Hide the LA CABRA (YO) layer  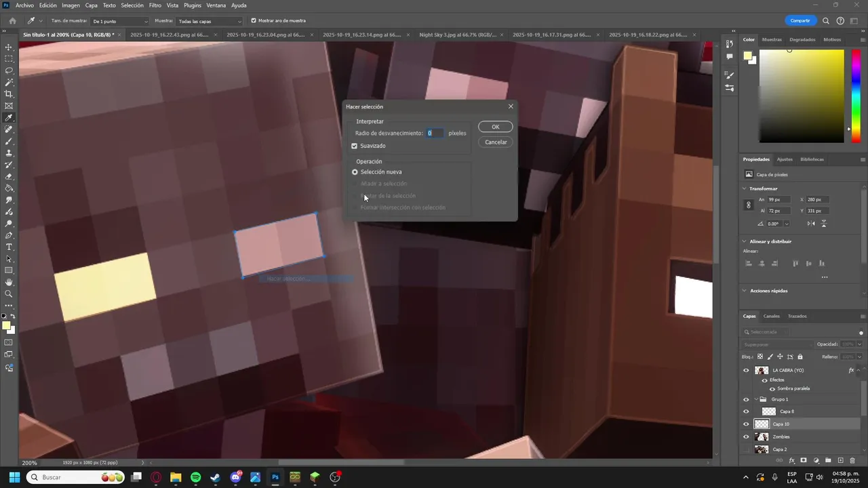point(746,370)
